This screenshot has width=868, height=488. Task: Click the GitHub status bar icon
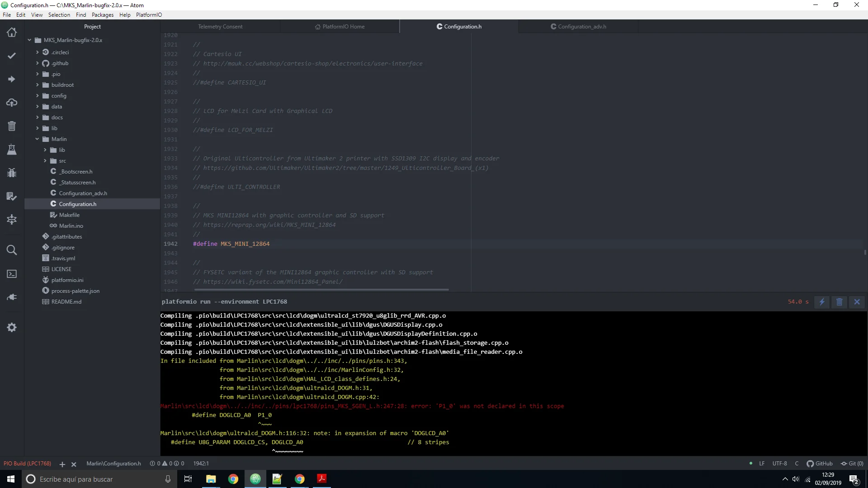point(820,464)
